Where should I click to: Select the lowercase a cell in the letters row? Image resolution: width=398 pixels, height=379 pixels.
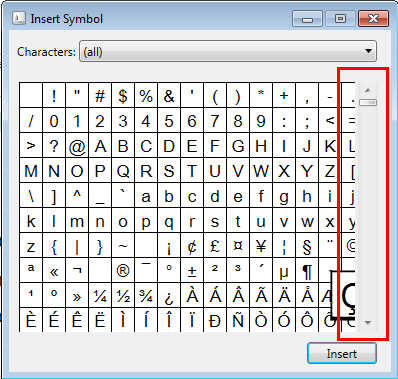pyautogui.click(x=146, y=196)
